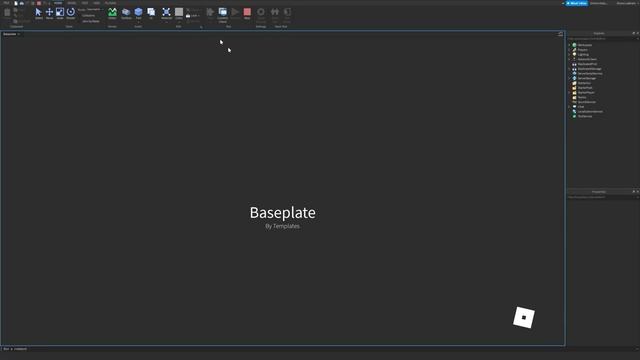
Task: Toggle Lock tool in Edit group
Action: pos(193,16)
